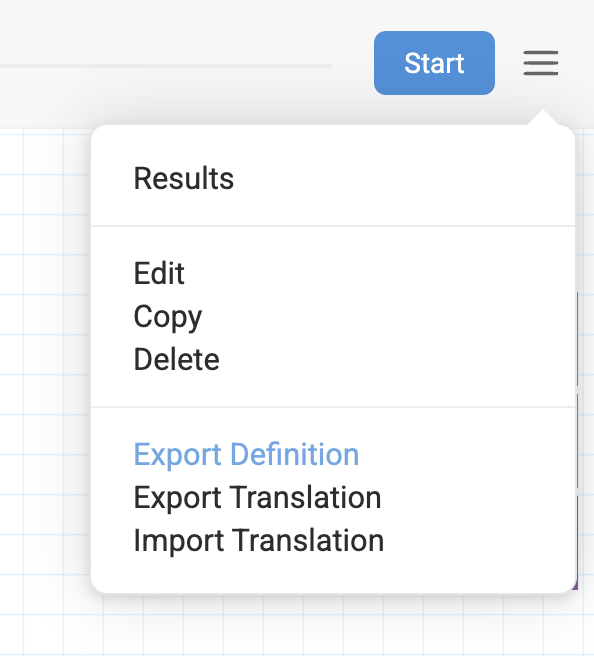Click the blue Start button
Image resolution: width=594 pixels, height=656 pixels.
point(434,63)
